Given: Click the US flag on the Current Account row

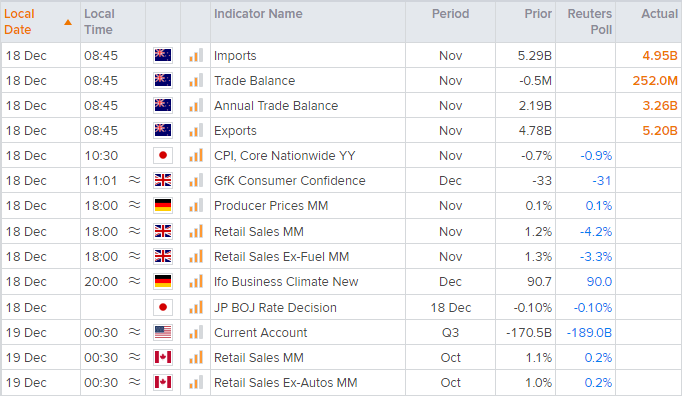Looking at the screenshot, I should click(x=163, y=332).
